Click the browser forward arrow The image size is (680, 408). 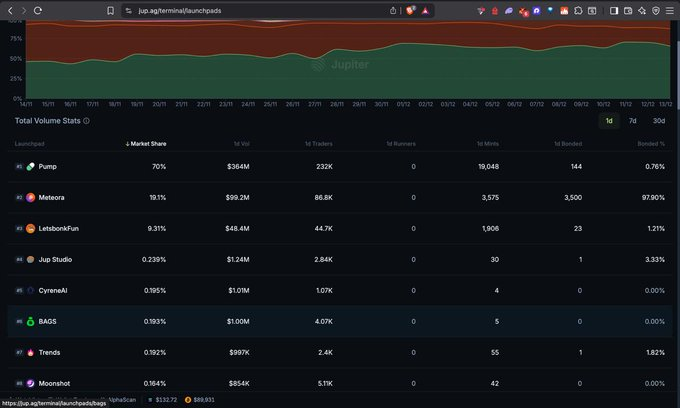pyautogui.click(x=24, y=10)
